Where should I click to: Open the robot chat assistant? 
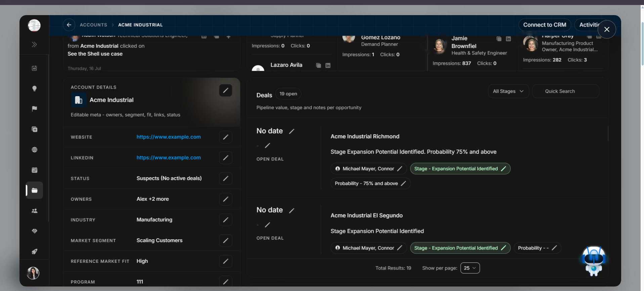[x=594, y=261]
